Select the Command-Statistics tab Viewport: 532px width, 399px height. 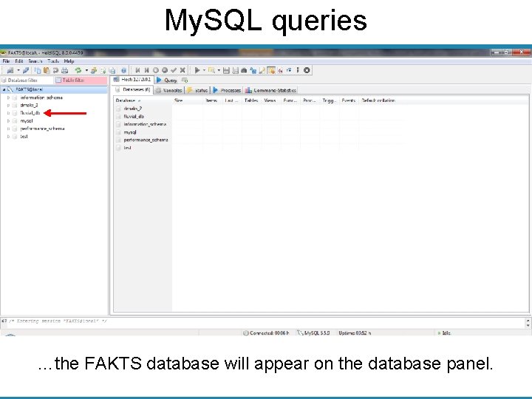pyautogui.click(x=270, y=90)
